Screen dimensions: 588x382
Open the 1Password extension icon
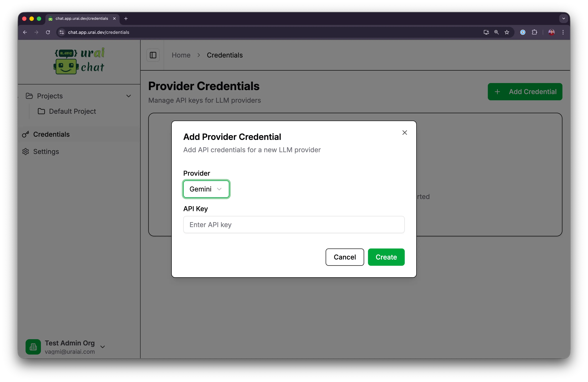tap(522, 32)
